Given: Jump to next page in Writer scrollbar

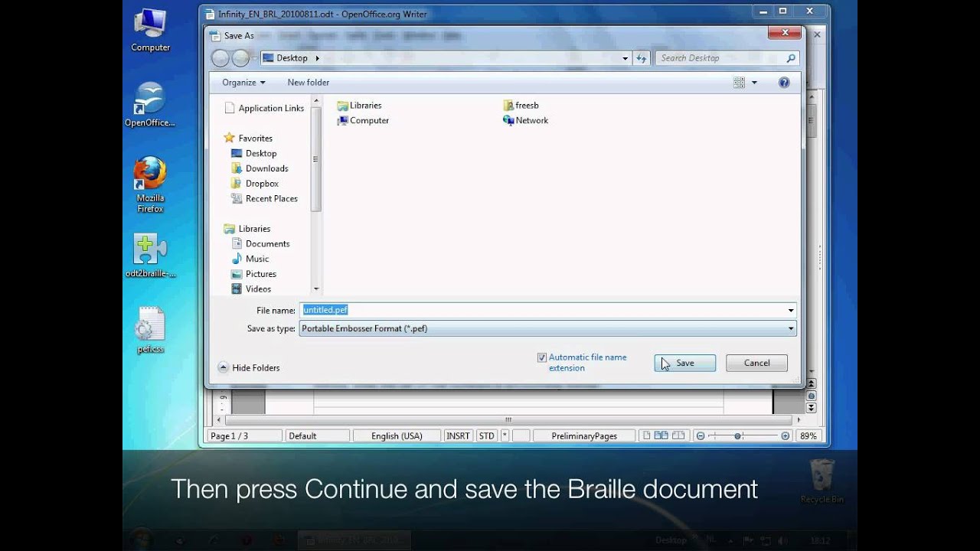Looking at the screenshot, I should [812, 407].
